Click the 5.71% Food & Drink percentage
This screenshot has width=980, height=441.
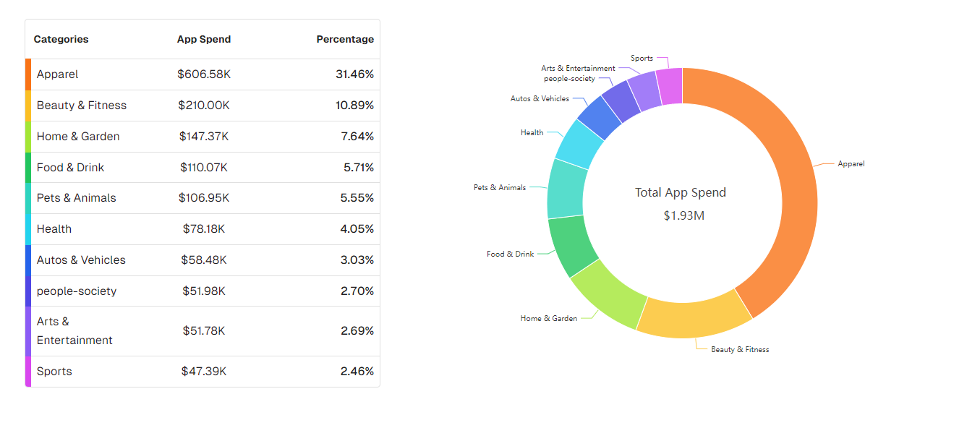pyautogui.click(x=358, y=168)
